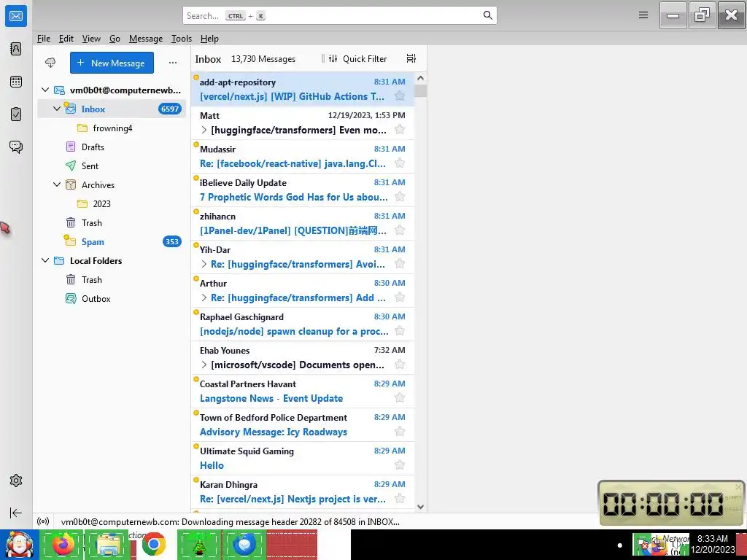Image resolution: width=747 pixels, height=560 pixels.
Task: Open the Help menu
Action: click(x=209, y=39)
